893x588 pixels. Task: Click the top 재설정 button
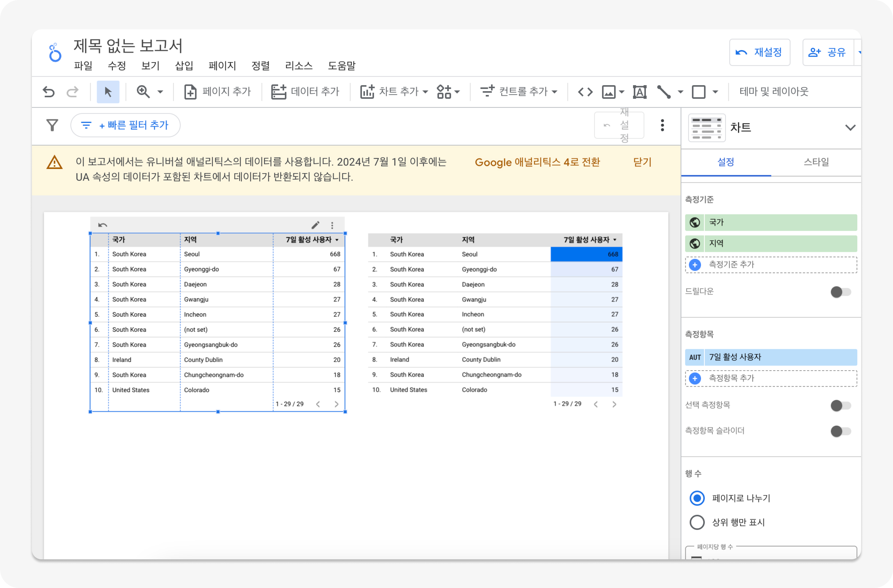coord(759,52)
